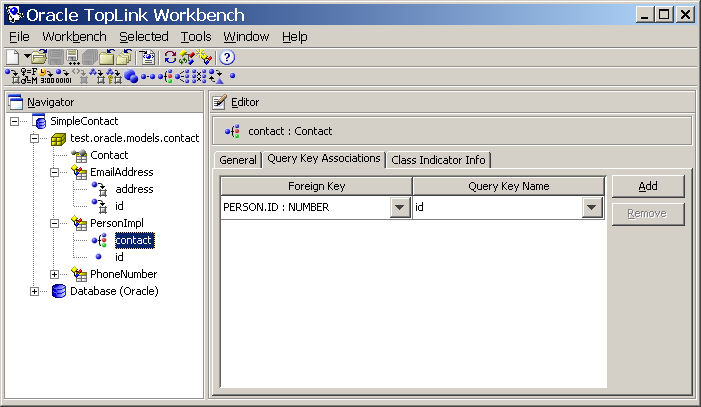Viewport: 701px width, 407px height.
Task: Click the Add or refresh class icon
Action: 187,57
